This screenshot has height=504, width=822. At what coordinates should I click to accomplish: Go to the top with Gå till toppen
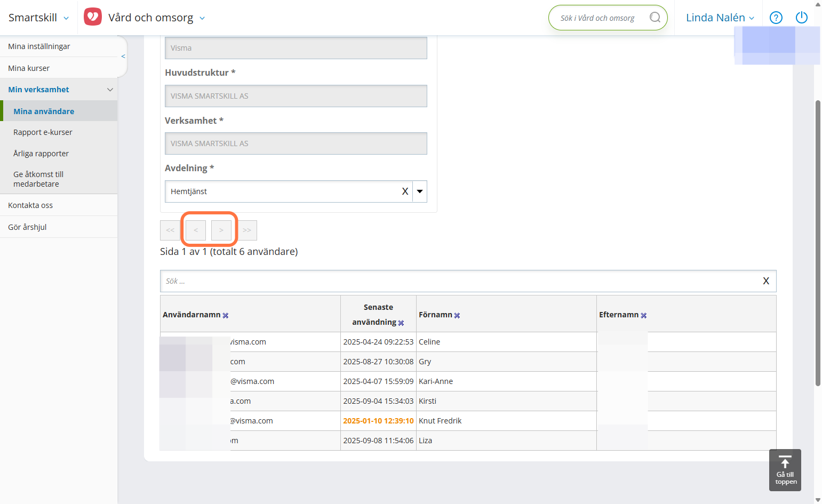click(785, 470)
